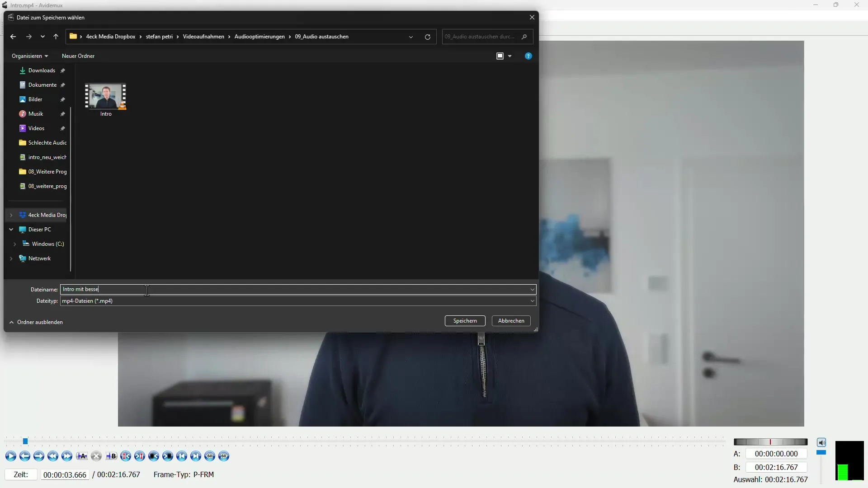Toggle expand Netzwerk in sidebar
The image size is (868, 488).
11,258
